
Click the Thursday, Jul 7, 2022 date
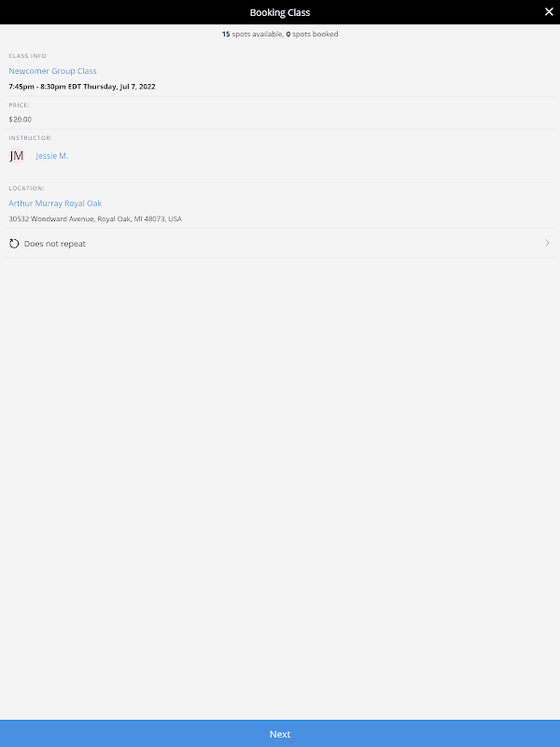click(119, 87)
